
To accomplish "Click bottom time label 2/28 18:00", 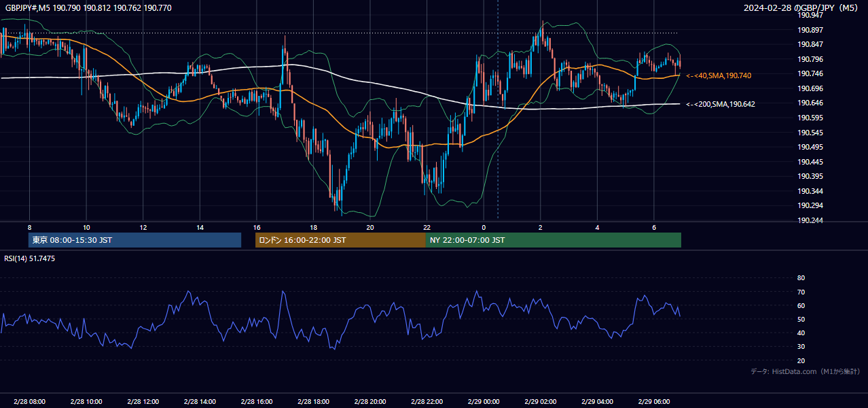I will pyautogui.click(x=313, y=402).
